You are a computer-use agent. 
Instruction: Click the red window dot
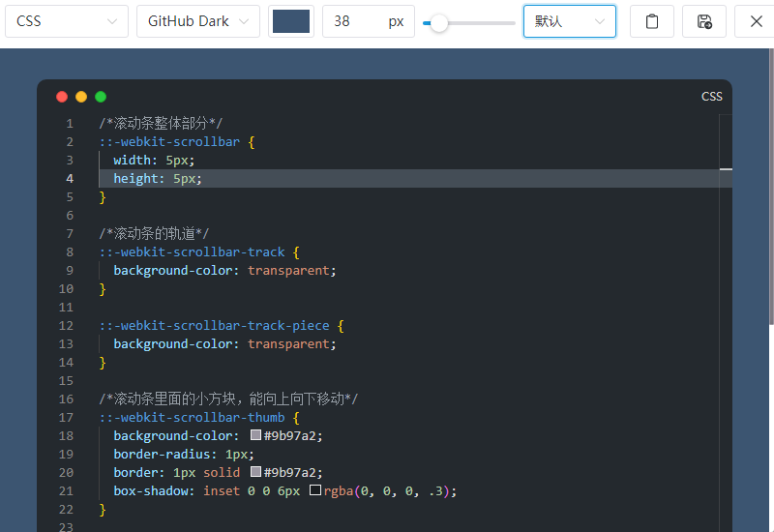(62, 97)
